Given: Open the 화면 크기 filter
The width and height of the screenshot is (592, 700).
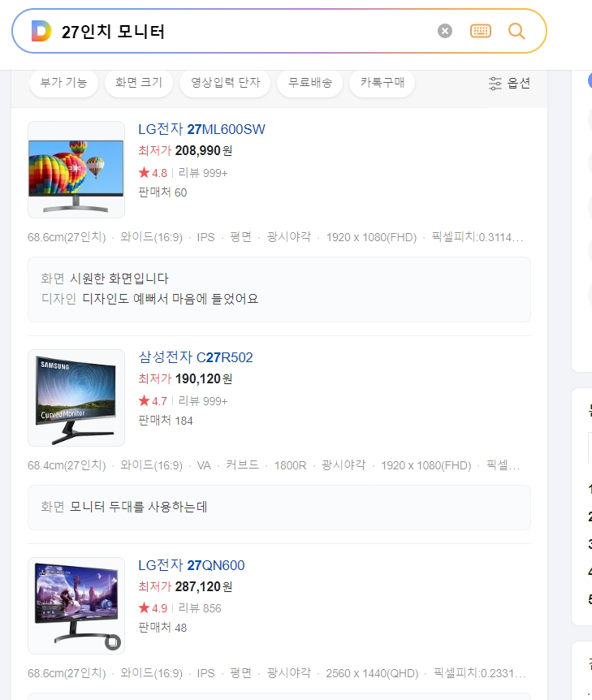Looking at the screenshot, I should (x=138, y=83).
